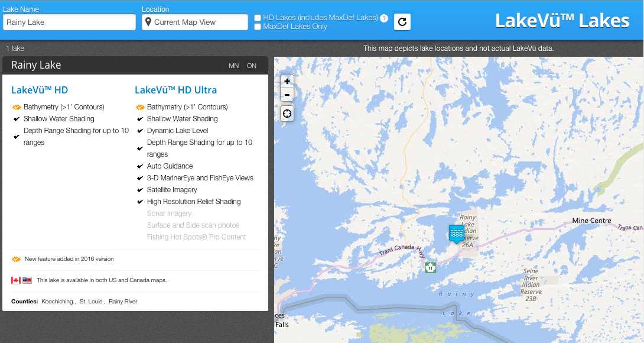Click the burst icon beside LakeVü HD Bathymetry
The width and height of the screenshot is (644, 343).
coord(17,108)
